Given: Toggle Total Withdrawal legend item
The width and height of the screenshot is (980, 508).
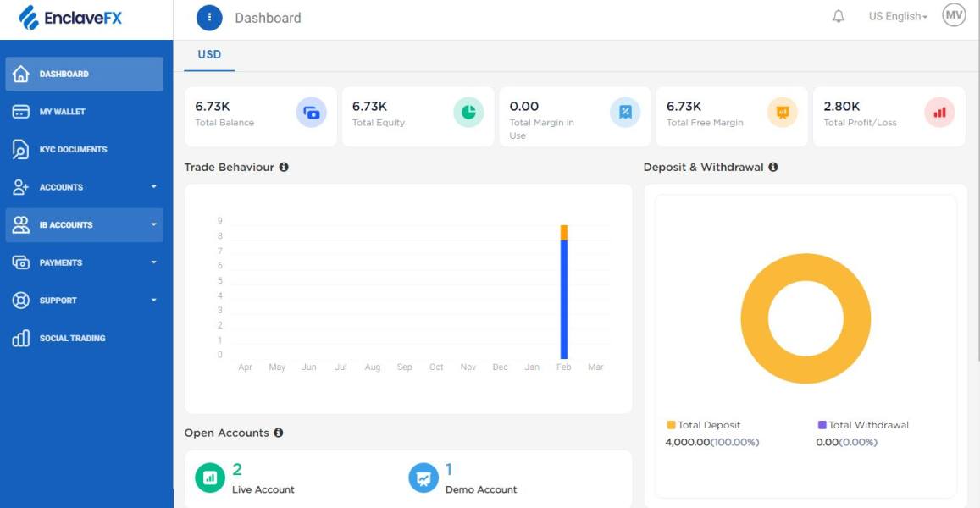Looking at the screenshot, I should pyautogui.click(x=862, y=425).
